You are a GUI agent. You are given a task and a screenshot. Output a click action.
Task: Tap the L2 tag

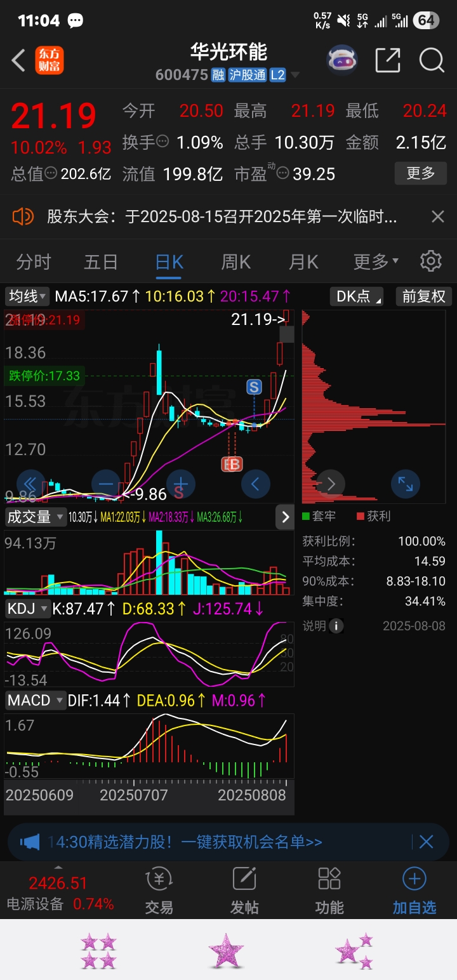tap(277, 75)
